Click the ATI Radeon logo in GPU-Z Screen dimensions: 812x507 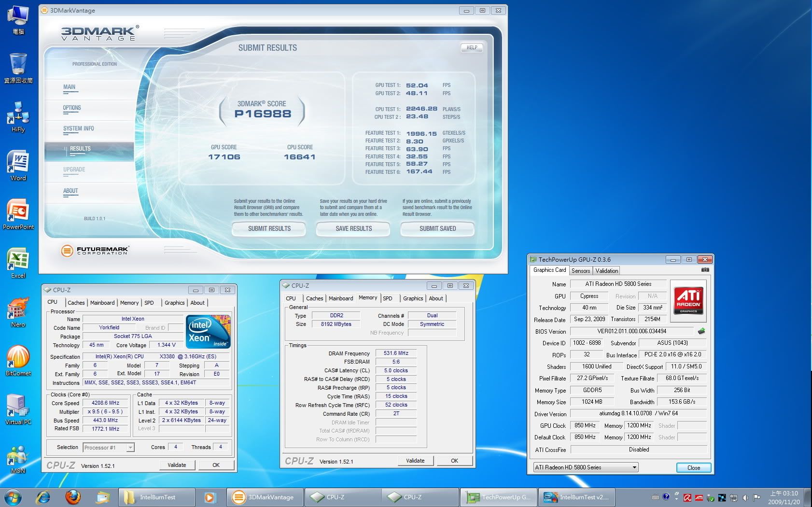(688, 301)
